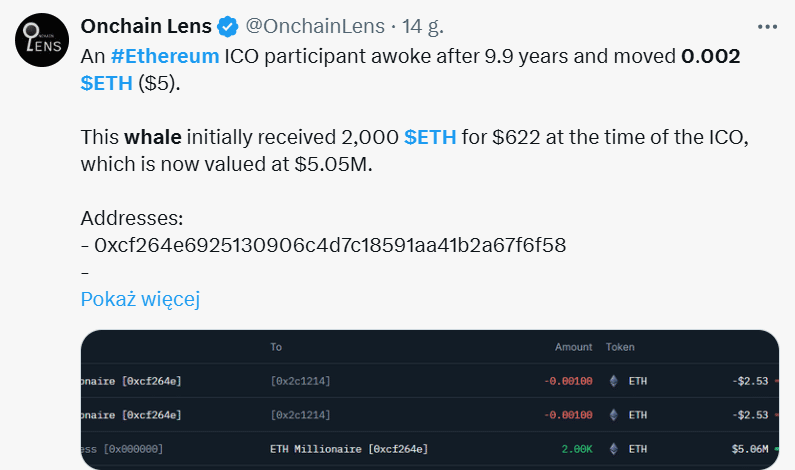Expand the tweet with Pokaż więcej
The image size is (795, 470).
coord(141,299)
